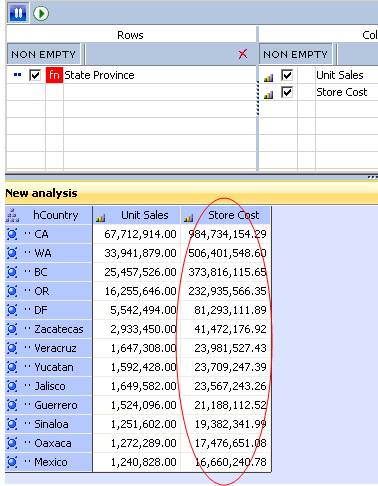The height and width of the screenshot is (486, 378).
Task: Toggle the Unit Sales checkbox
Action: pos(287,75)
